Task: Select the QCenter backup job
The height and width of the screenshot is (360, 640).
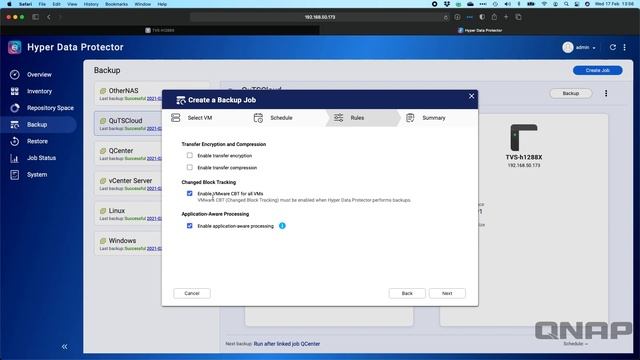Action: tap(129, 154)
